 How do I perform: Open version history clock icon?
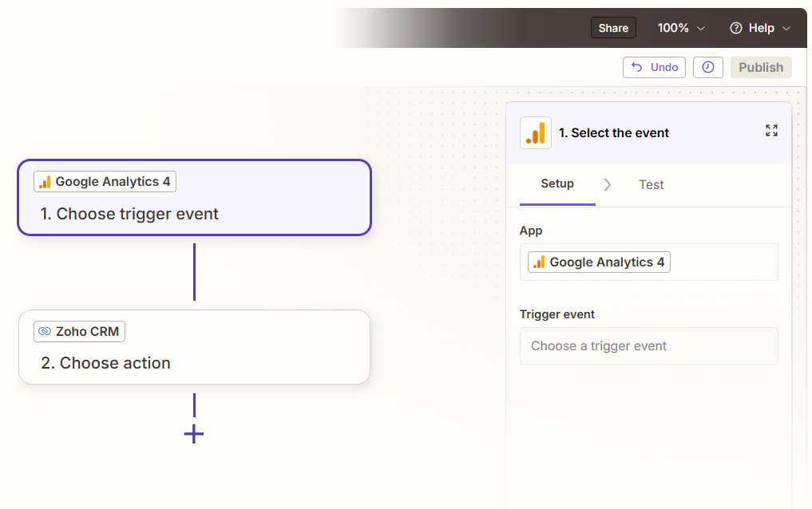[x=708, y=67]
